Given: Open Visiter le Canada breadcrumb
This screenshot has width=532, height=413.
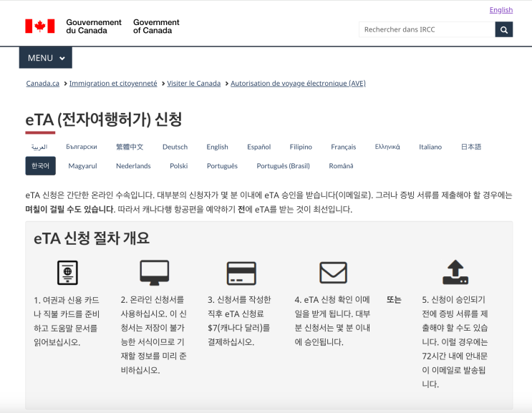Looking at the screenshot, I should [194, 84].
